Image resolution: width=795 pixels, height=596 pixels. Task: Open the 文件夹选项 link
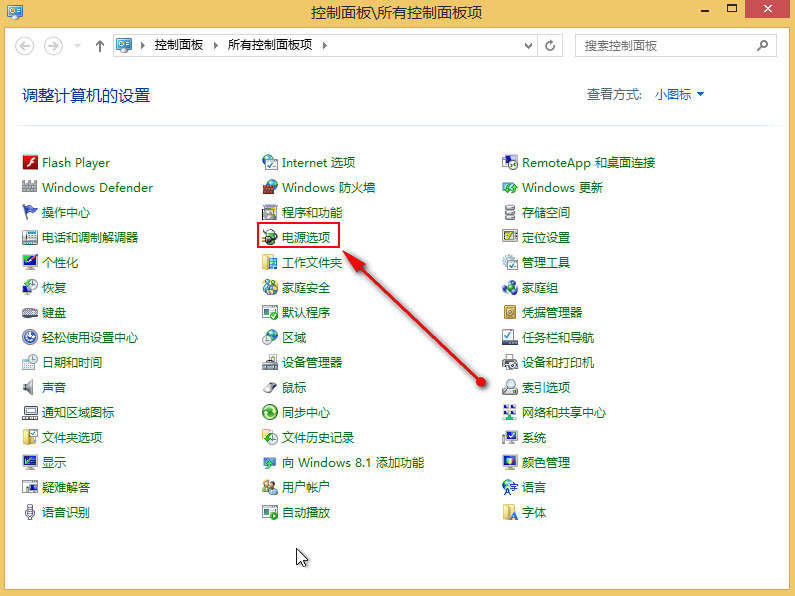[72, 437]
